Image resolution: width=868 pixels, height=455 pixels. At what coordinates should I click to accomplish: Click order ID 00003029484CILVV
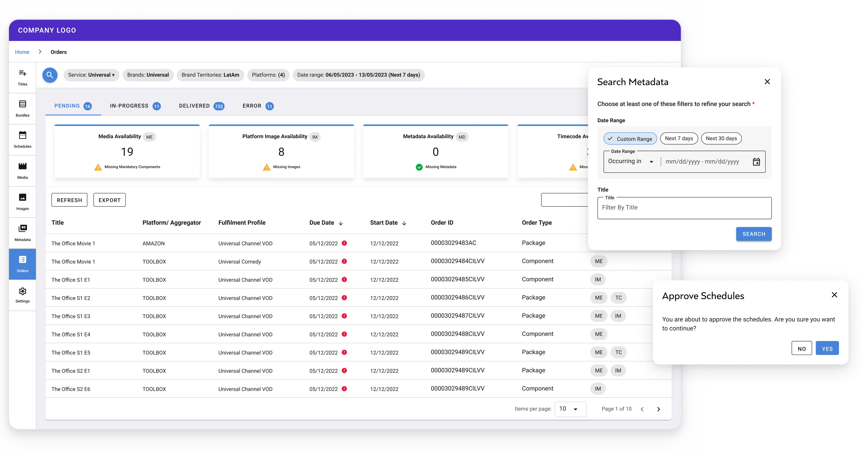458,261
